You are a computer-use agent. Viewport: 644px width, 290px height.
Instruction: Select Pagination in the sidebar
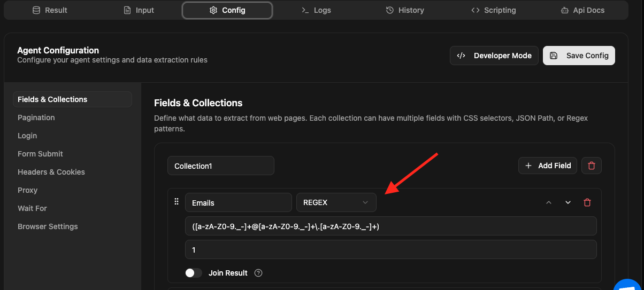36,117
